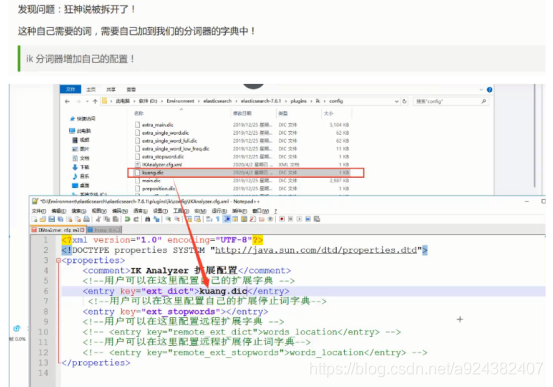Click the Save icon in Notepad++ toolbar
This screenshot has height=387, width=553.
[51, 219]
